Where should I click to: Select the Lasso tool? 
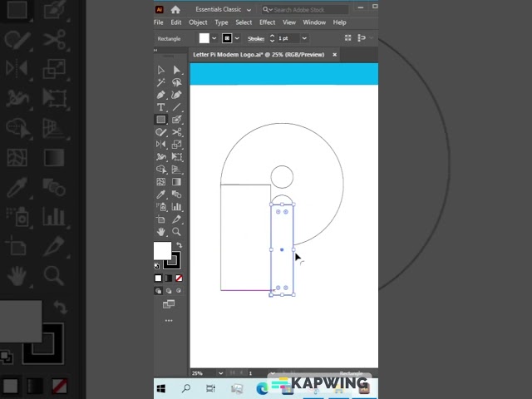176,82
